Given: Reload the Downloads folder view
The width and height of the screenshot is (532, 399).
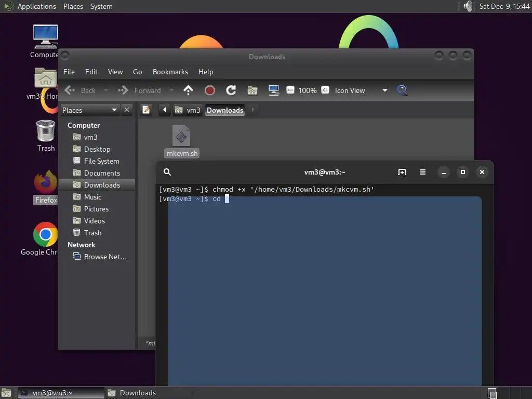Looking at the screenshot, I should 231,90.
